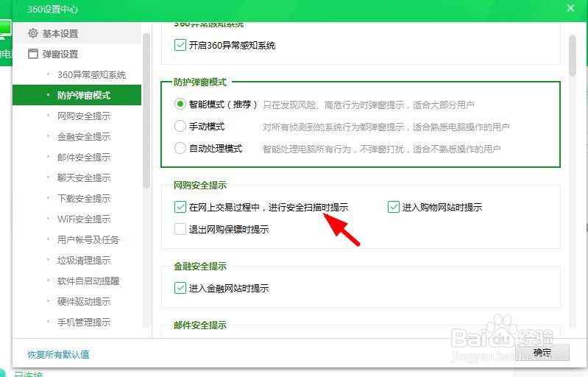Close the 360设置中心 dialog
Screen dimensions: 588x377
tap(570, 8)
